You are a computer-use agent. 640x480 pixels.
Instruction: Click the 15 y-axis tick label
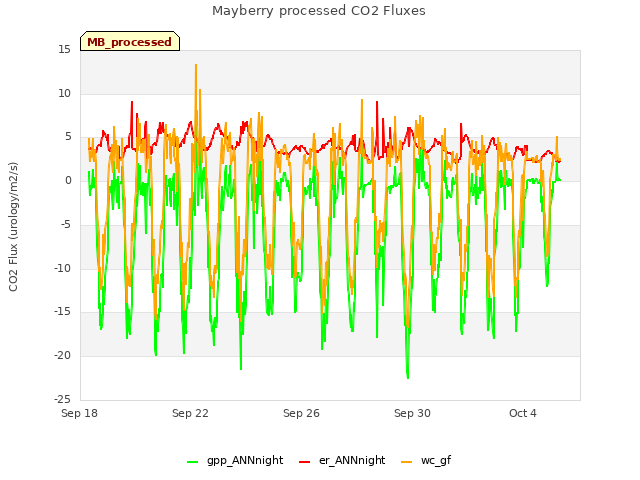[64, 50]
